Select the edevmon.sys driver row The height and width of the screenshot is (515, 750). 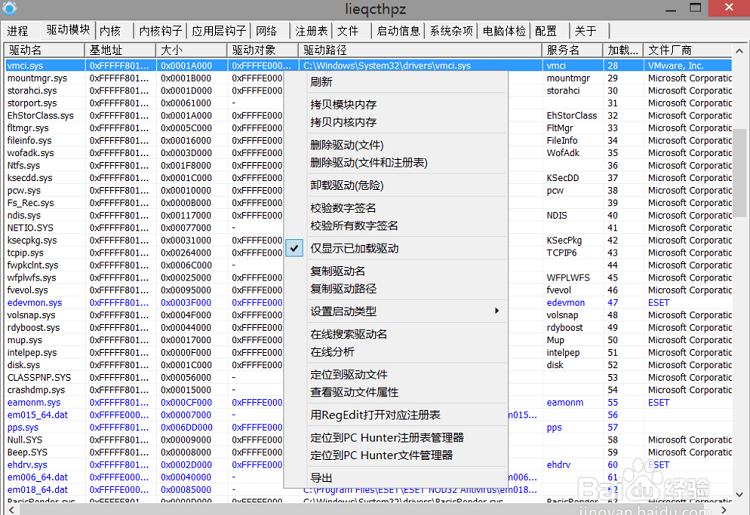coord(35,303)
